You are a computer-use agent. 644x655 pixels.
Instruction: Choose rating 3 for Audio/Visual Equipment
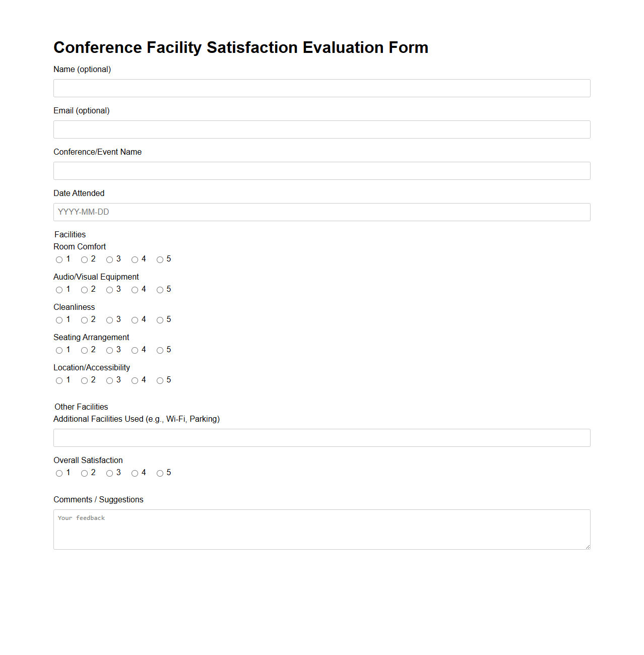109,290
